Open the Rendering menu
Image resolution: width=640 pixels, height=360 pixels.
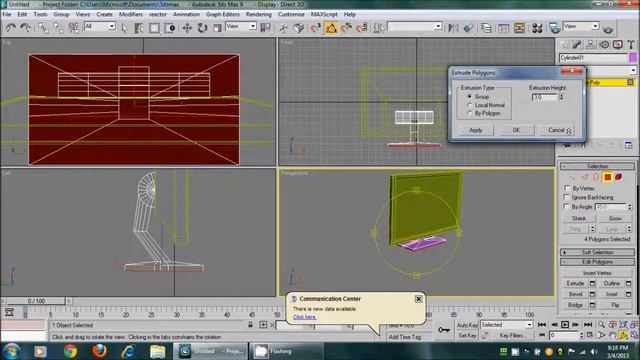258,14
